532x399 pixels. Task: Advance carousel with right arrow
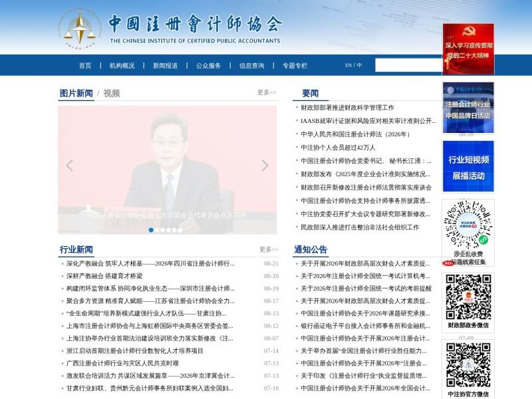tap(265, 165)
